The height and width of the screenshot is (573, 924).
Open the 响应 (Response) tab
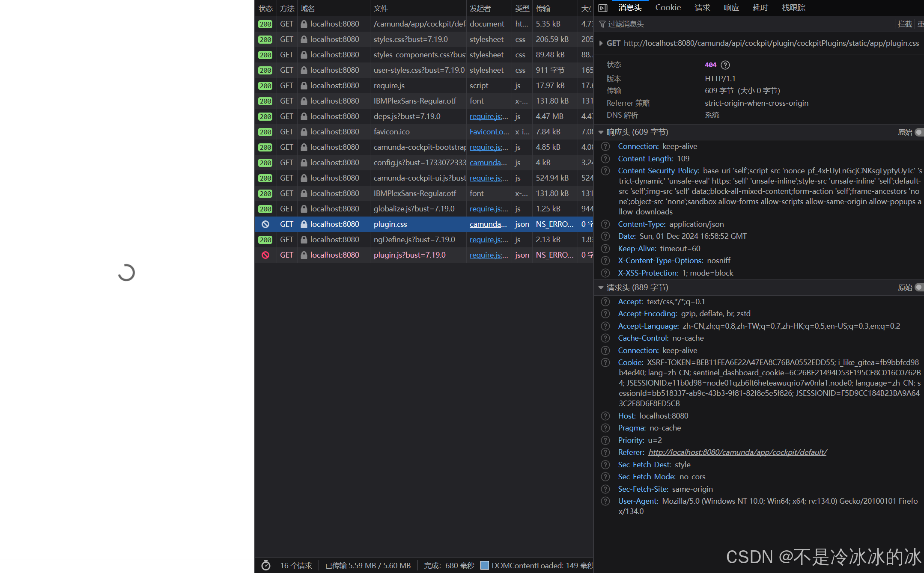click(x=731, y=7)
